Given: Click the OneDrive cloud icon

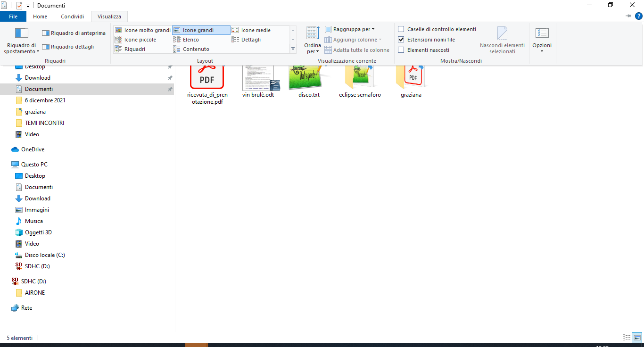Looking at the screenshot, I should pos(15,149).
